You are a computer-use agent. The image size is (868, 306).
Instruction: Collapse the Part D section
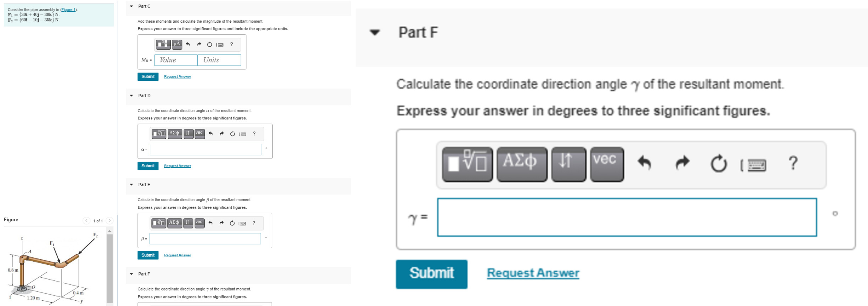click(131, 95)
